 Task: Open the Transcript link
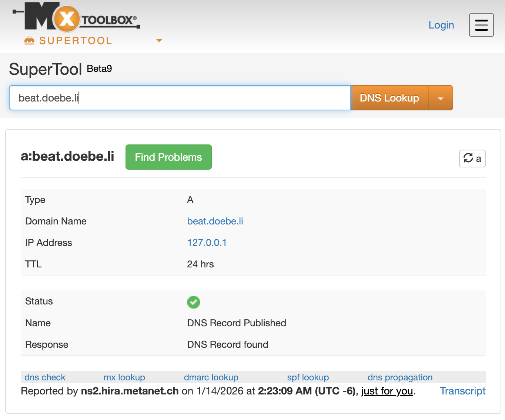[462, 391]
